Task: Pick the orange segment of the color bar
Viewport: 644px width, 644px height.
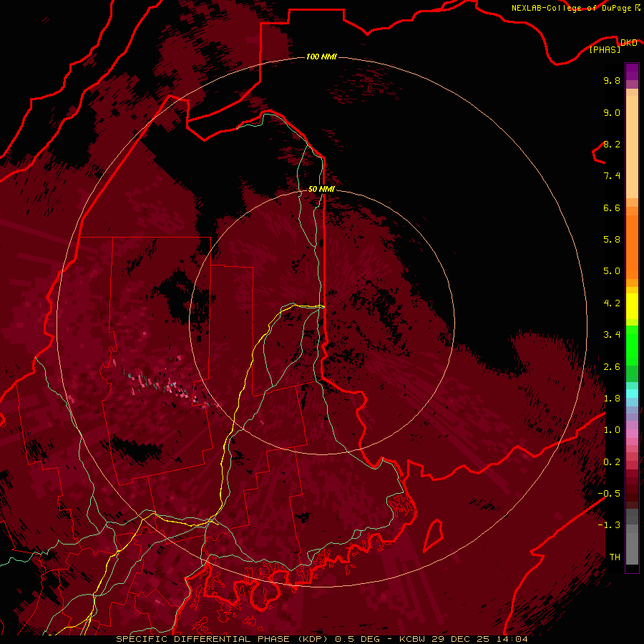Action: (x=632, y=246)
